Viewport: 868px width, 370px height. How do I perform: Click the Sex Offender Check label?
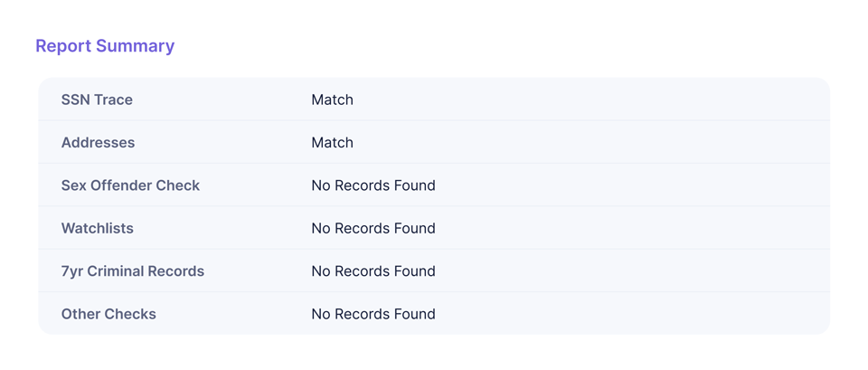(x=130, y=185)
